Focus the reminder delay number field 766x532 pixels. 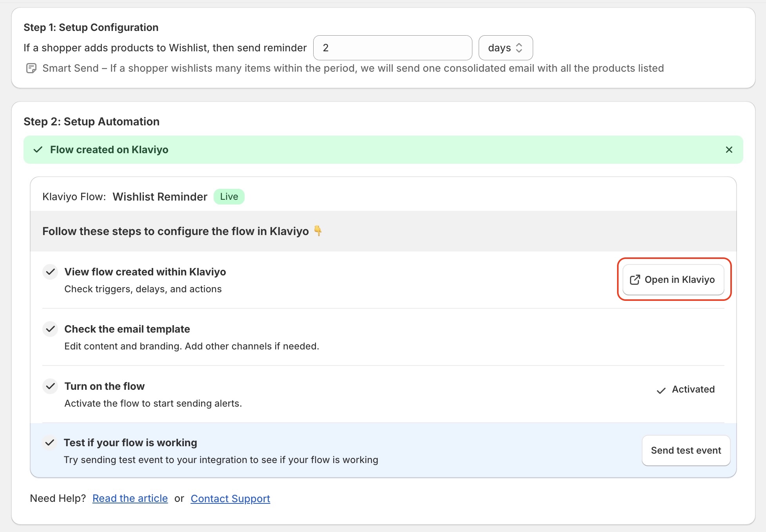392,48
